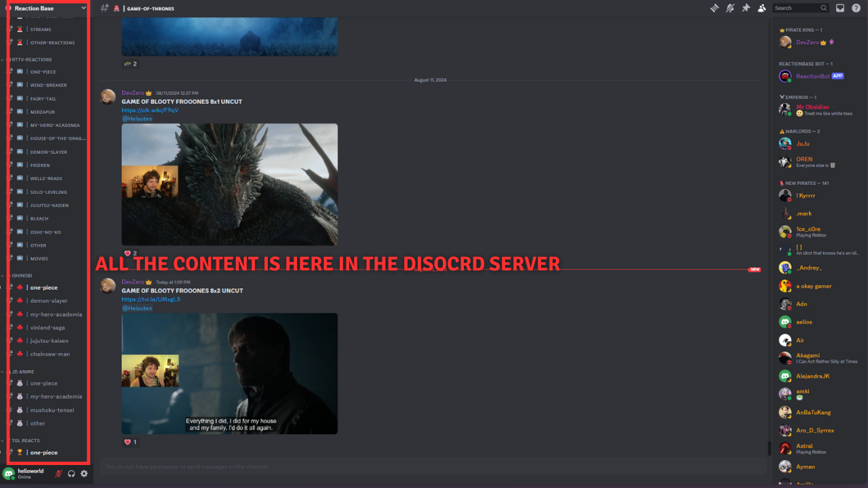The width and height of the screenshot is (868, 488).
Task: Open SOLO-LEVELING channel
Action: click(47, 192)
